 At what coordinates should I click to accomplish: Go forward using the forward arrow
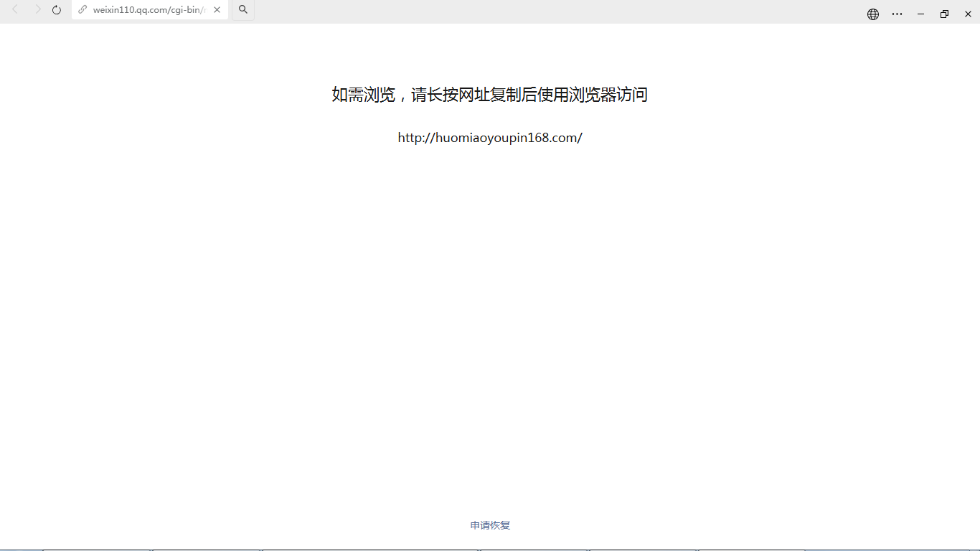[x=38, y=10]
